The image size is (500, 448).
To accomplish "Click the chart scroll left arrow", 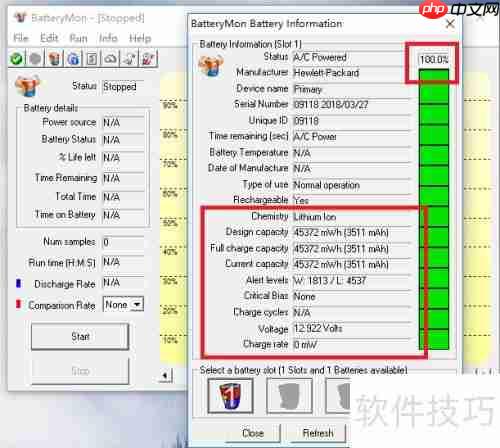I will click(x=165, y=376).
